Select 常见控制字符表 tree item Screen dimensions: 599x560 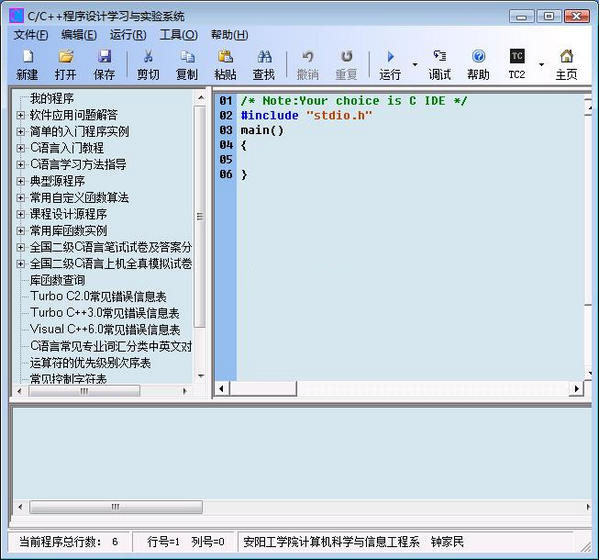68,379
